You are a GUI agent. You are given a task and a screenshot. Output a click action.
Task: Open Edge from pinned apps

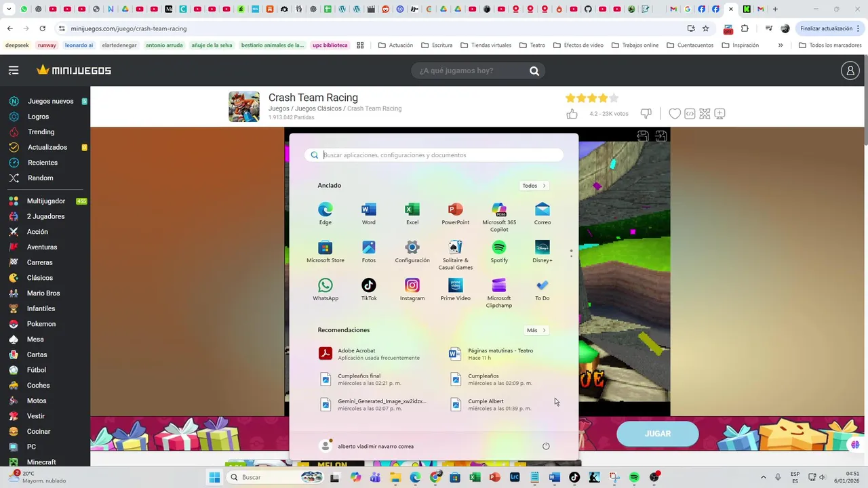tap(325, 213)
